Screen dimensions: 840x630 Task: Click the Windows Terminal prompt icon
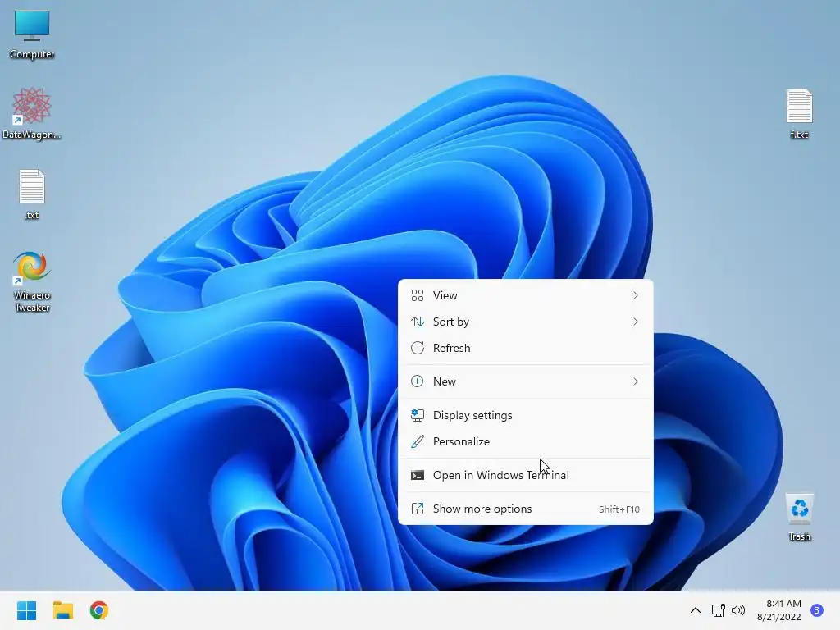pyautogui.click(x=418, y=476)
